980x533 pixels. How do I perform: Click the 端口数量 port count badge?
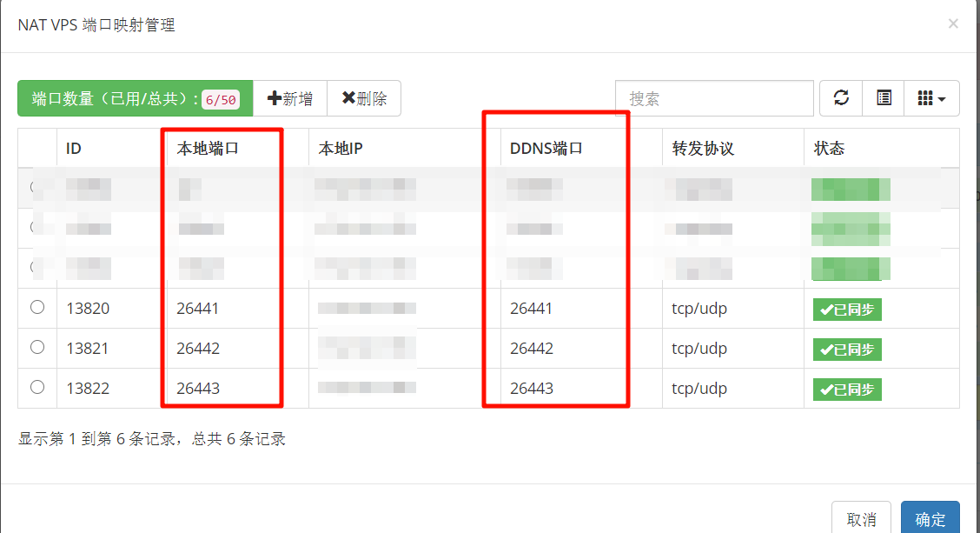coord(135,98)
